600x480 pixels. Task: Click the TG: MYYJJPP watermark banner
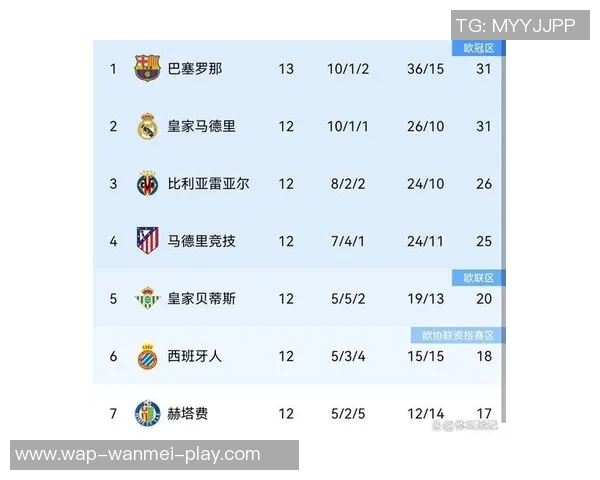(x=515, y=25)
